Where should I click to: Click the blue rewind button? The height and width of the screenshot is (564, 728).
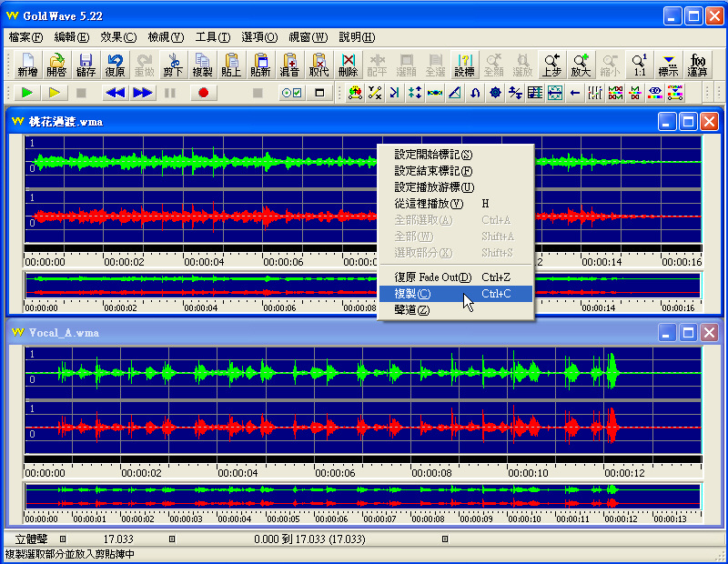tap(116, 93)
